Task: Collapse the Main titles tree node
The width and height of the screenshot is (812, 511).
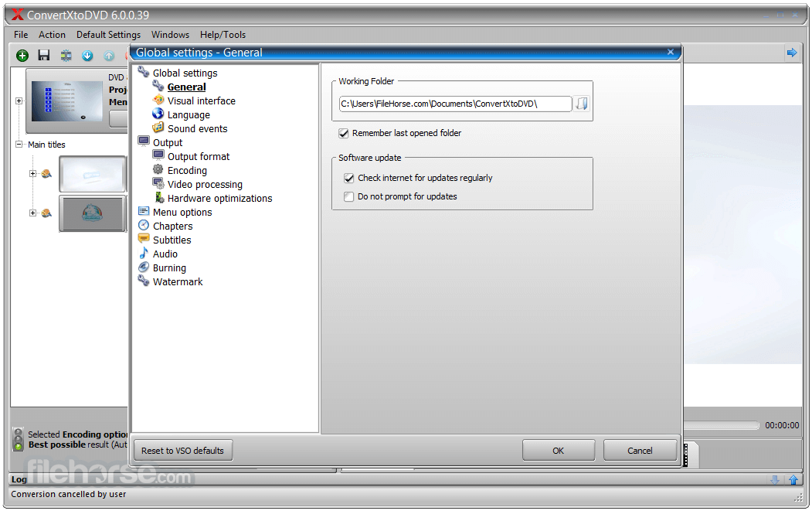Action: pyautogui.click(x=19, y=144)
